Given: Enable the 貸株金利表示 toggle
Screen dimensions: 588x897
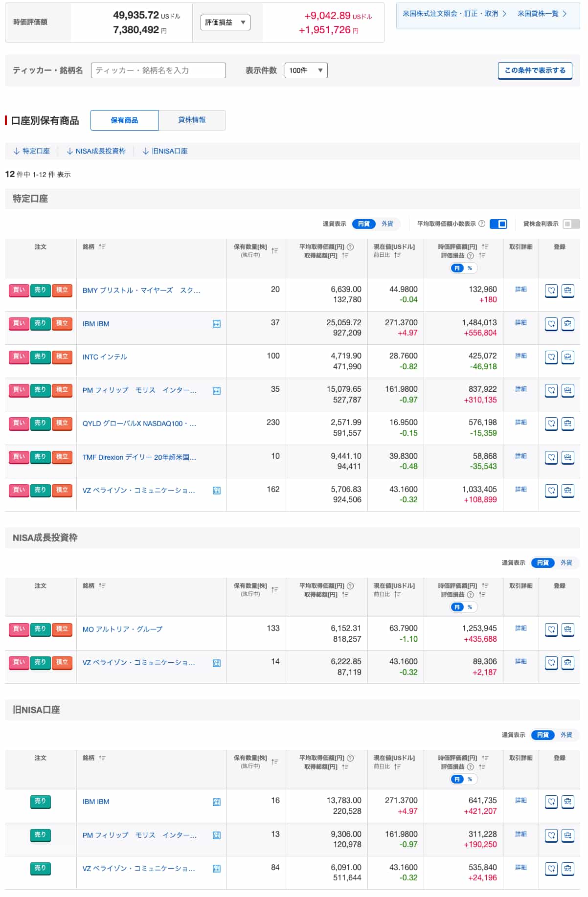Looking at the screenshot, I should pos(570,224).
